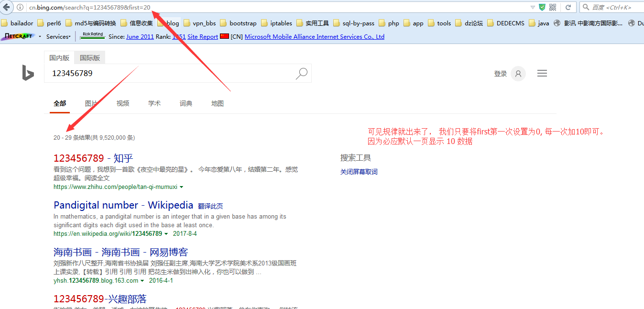Select the 地图 results tab
The image size is (644, 309).
pyautogui.click(x=218, y=103)
